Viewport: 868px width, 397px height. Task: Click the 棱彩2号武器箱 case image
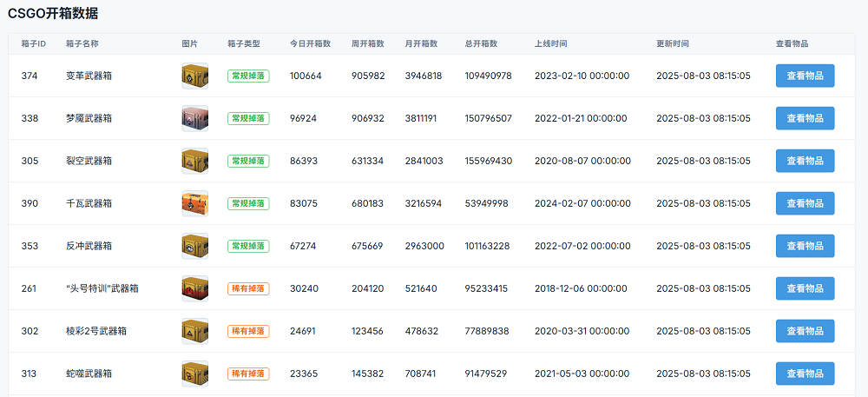pyautogui.click(x=194, y=331)
